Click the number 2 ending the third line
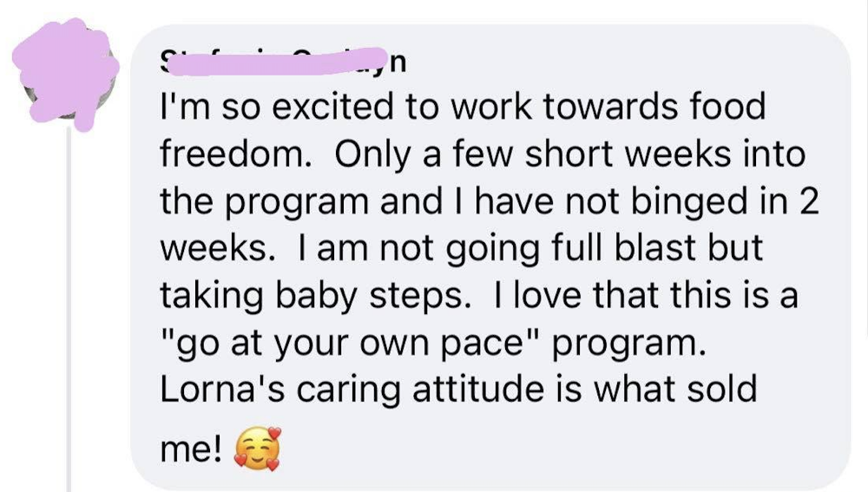This screenshot has height=492, width=868. click(809, 201)
